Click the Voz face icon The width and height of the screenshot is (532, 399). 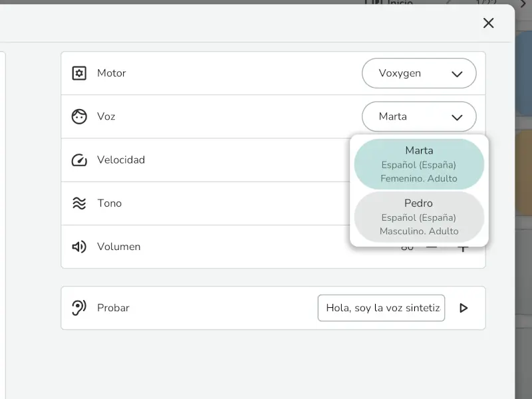[78, 116]
